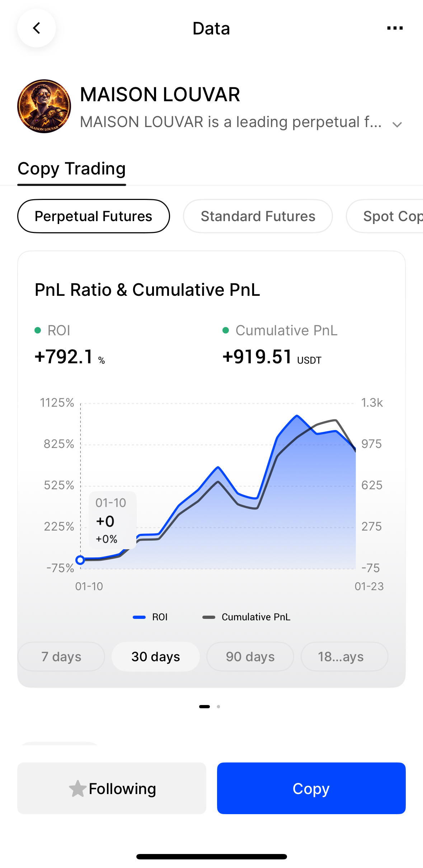Tap the back arrow icon
423x868 pixels.
pyautogui.click(x=37, y=28)
